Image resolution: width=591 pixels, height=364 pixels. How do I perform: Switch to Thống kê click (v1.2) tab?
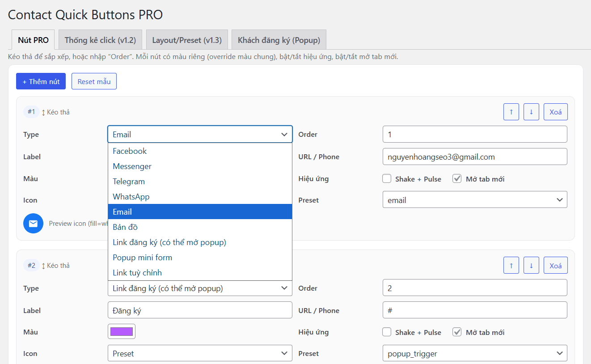100,40
